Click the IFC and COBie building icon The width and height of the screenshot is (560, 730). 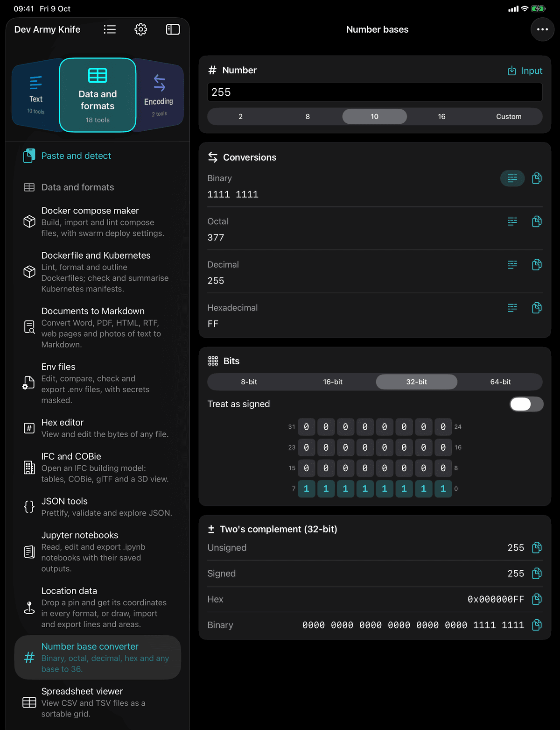[29, 467]
